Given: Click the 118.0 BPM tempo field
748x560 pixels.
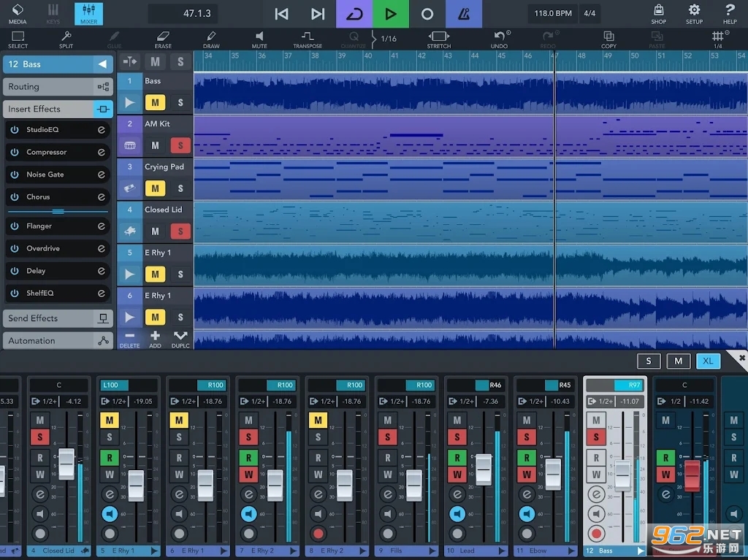Looking at the screenshot, I should [553, 14].
